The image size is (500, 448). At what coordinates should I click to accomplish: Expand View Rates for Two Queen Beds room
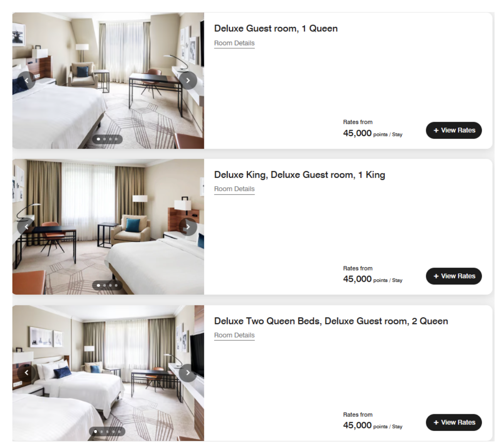click(454, 423)
